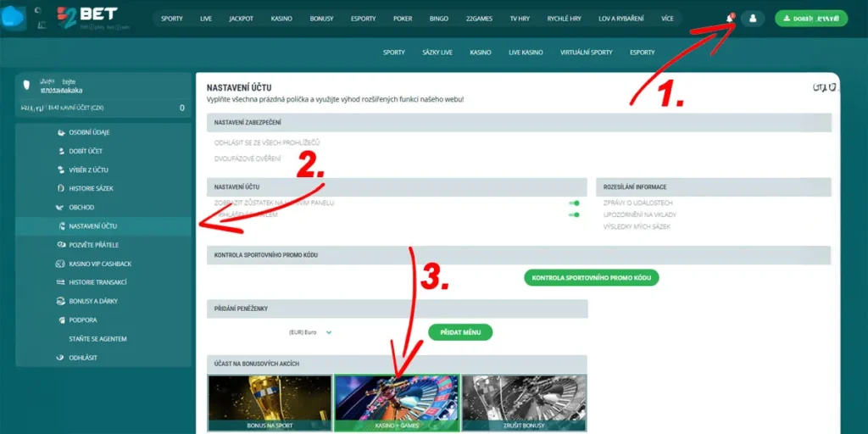868x434 pixels.
Task: Open the notifications bell icon
Action: (730, 19)
